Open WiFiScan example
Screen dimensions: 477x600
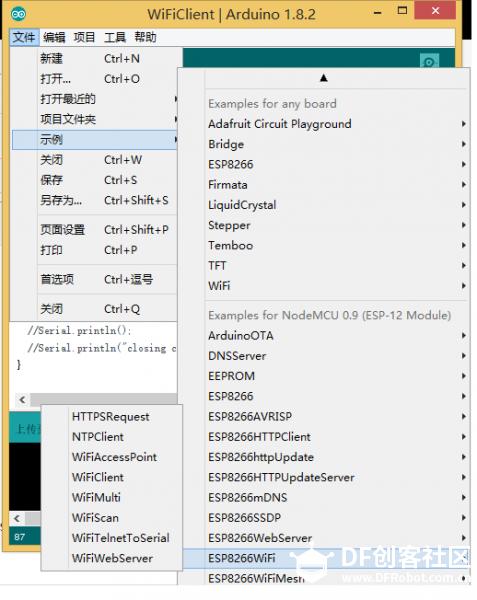[111, 518]
